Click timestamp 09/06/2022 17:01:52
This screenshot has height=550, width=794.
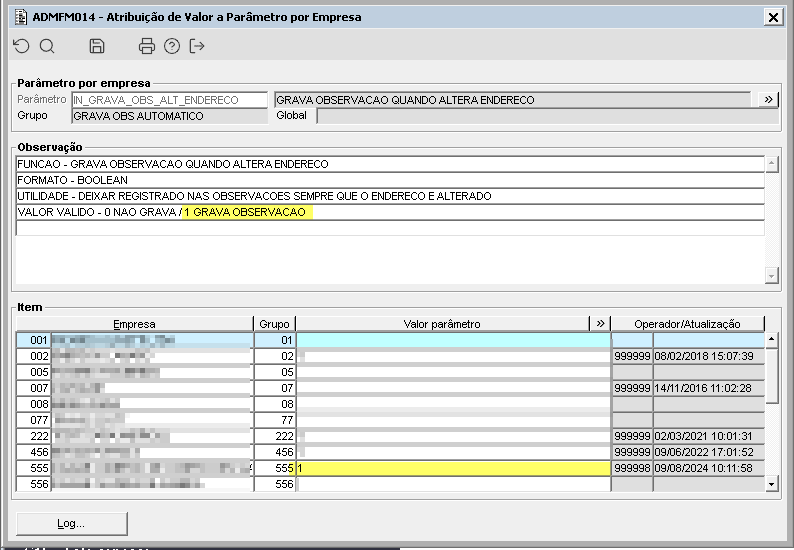(x=708, y=452)
